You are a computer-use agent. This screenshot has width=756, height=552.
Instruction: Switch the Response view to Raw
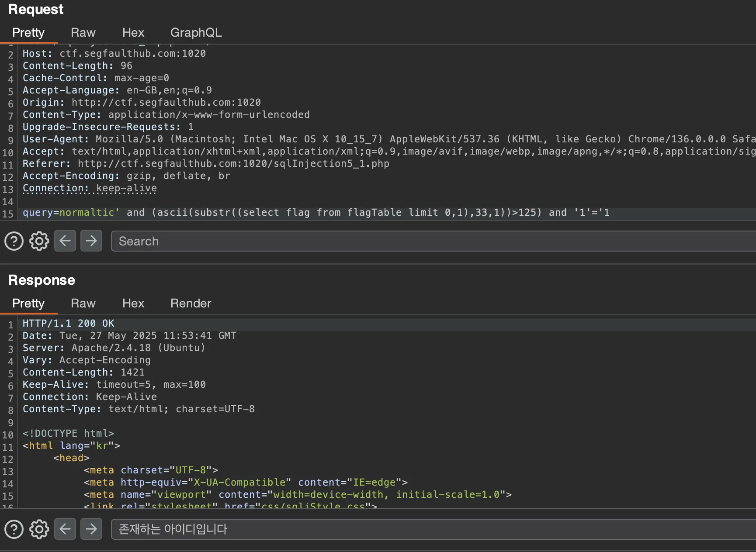[83, 304]
